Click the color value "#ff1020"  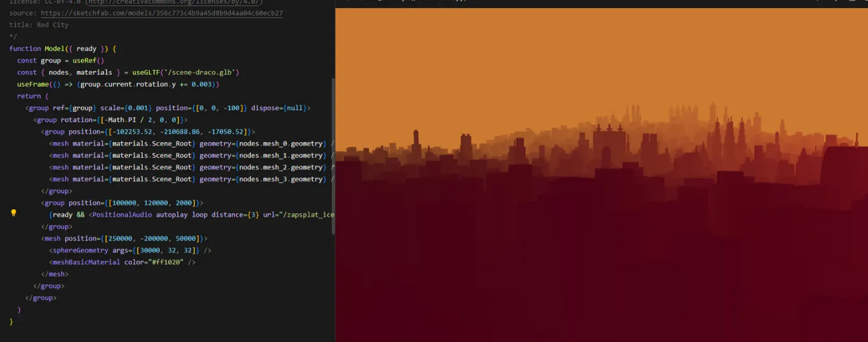(166, 262)
